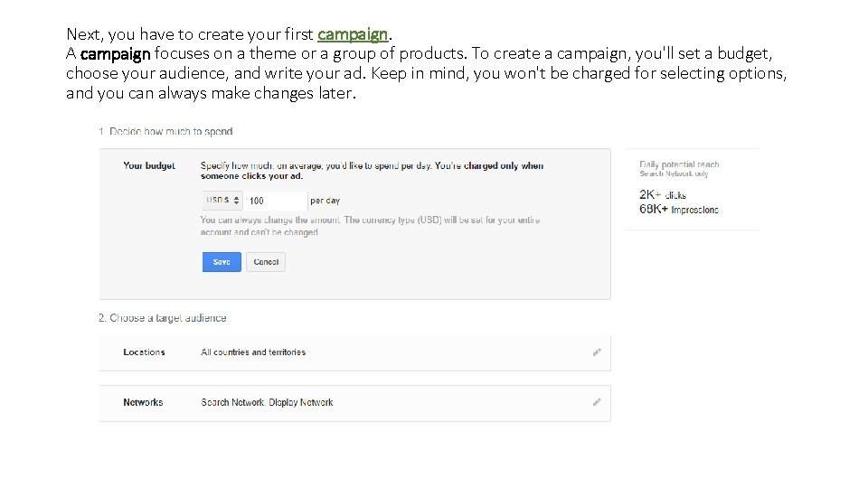Click the pencil edit icon for Networks
Screen dimensions: 868x488
pos(597,402)
